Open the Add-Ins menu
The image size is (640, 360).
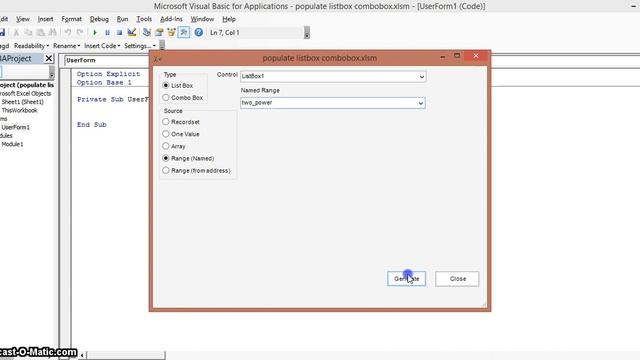[171, 19]
